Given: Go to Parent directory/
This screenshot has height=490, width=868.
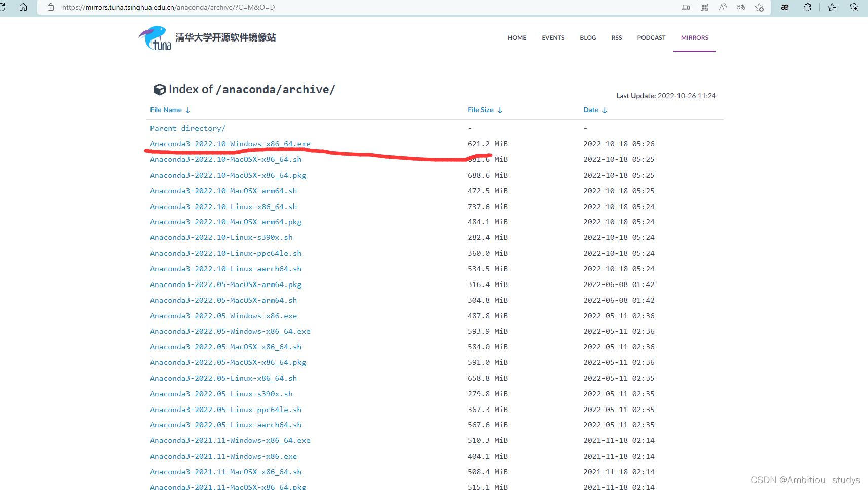Looking at the screenshot, I should 187,128.
